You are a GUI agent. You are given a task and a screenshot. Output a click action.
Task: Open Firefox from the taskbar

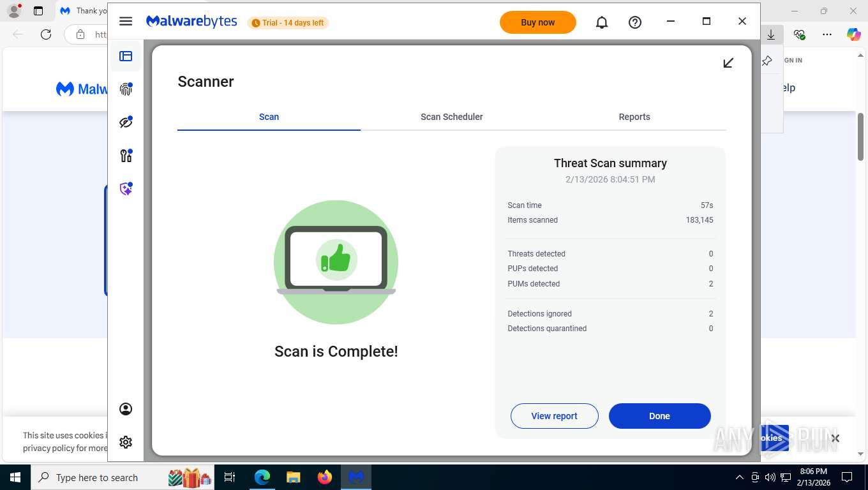coord(325,477)
